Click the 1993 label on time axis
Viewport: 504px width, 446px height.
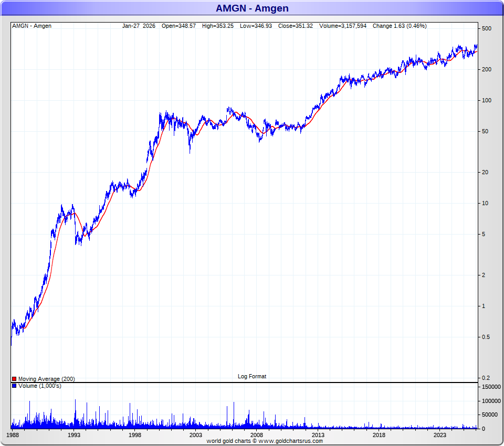[x=74, y=435]
